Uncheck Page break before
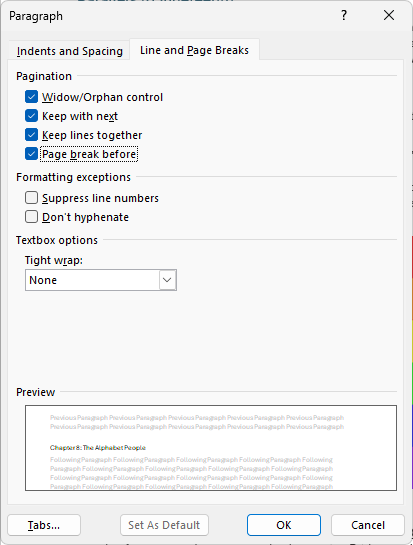Viewport: 413px width, 545px height. (x=31, y=154)
